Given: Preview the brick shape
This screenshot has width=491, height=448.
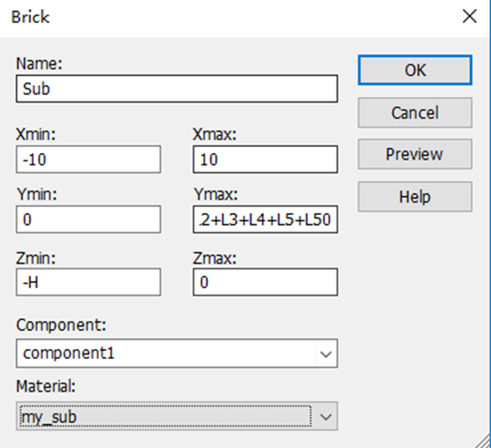Looking at the screenshot, I should click(415, 154).
